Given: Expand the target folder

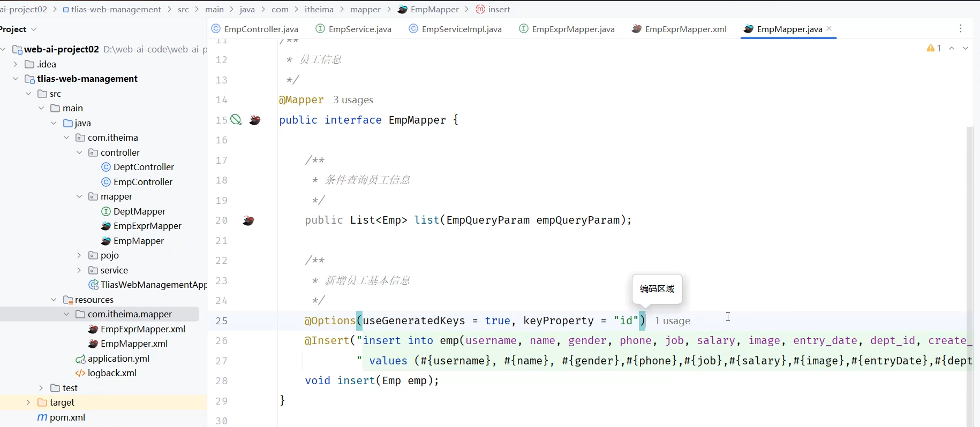Looking at the screenshot, I should (x=28, y=402).
